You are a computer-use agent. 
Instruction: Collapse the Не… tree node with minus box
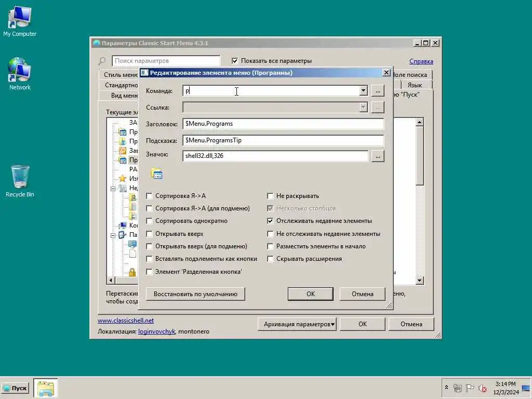click(x=113, y=189)
